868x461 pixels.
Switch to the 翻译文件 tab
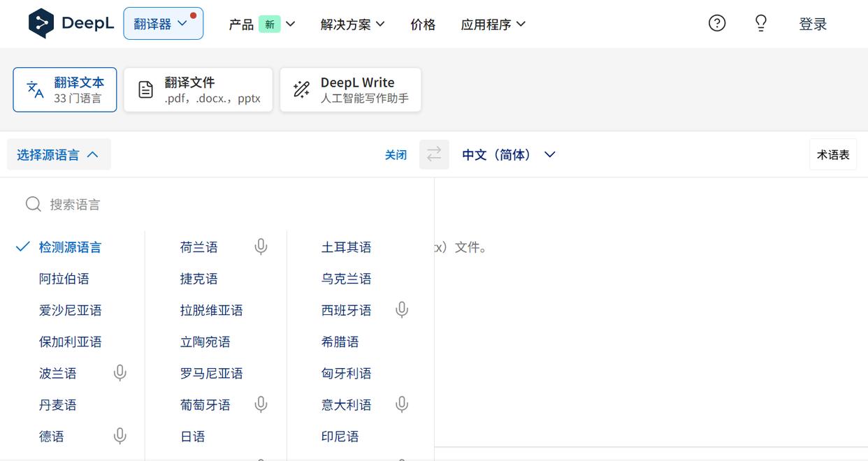tap(198, 89)
